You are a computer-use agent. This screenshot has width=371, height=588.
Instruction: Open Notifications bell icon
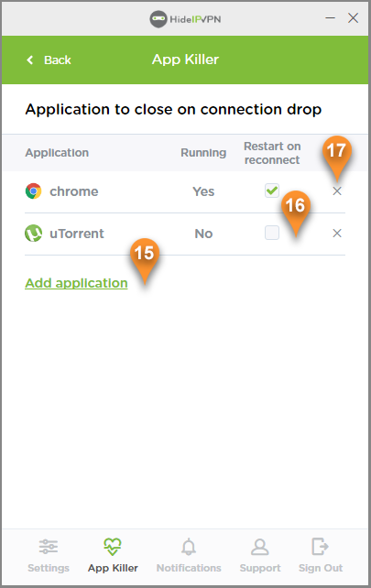(x=189, y=547)
